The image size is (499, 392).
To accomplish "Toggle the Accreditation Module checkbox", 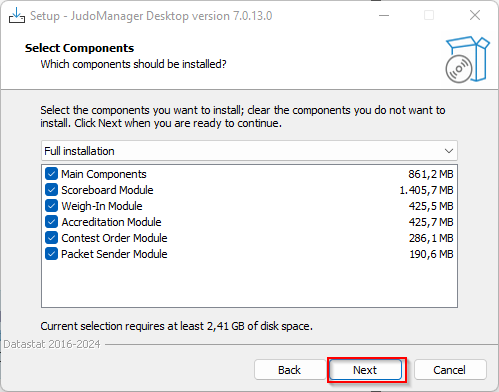I will (x=51, y=222).
